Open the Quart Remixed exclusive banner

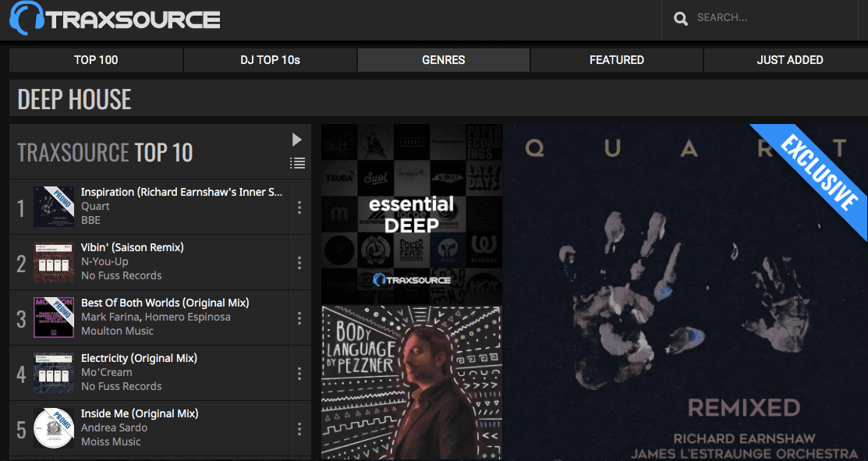(686, 292)
